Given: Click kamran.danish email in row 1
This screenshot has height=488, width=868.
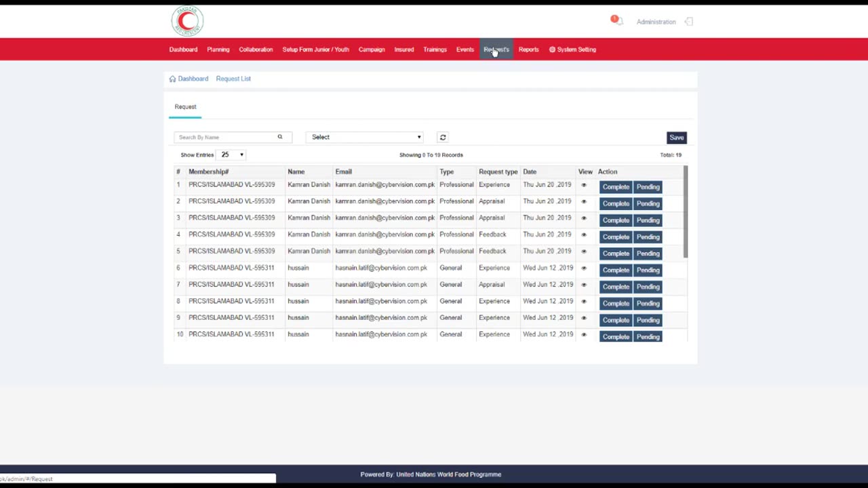Looking at the screenshot, I should (384, 184).
